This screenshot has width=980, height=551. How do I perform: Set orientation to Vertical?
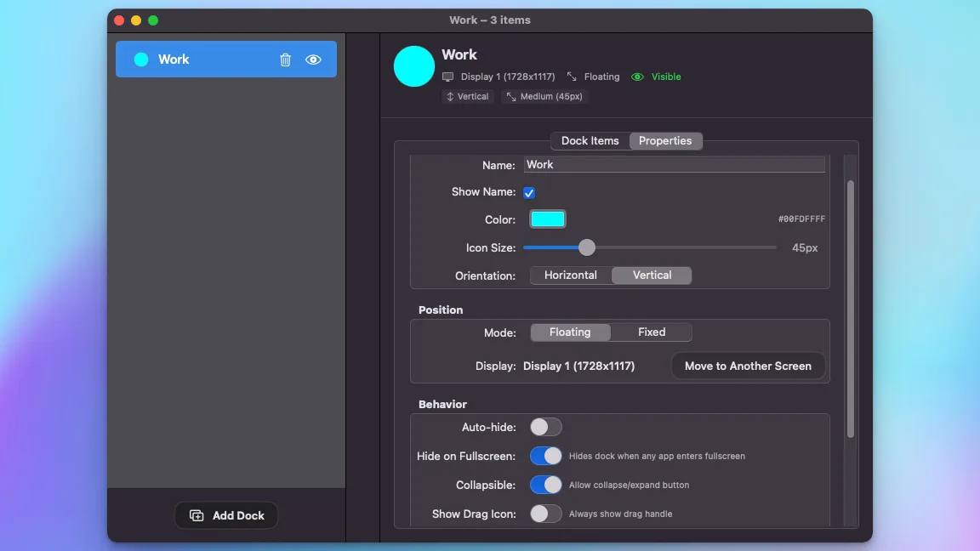click(x=652, y=275)
